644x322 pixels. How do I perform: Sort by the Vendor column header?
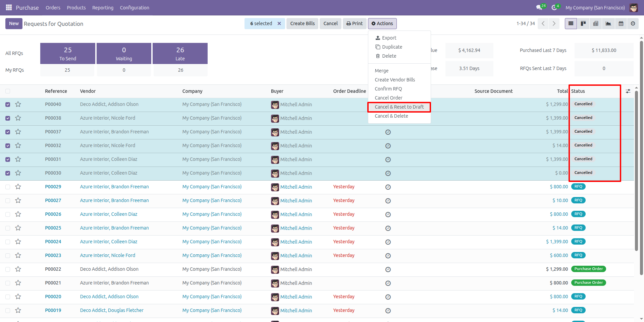coord(88,91)
